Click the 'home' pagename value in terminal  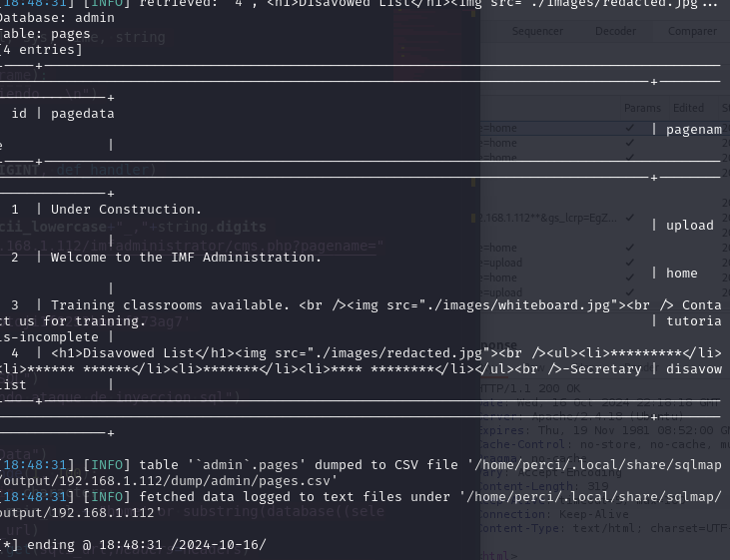[681, 274]
